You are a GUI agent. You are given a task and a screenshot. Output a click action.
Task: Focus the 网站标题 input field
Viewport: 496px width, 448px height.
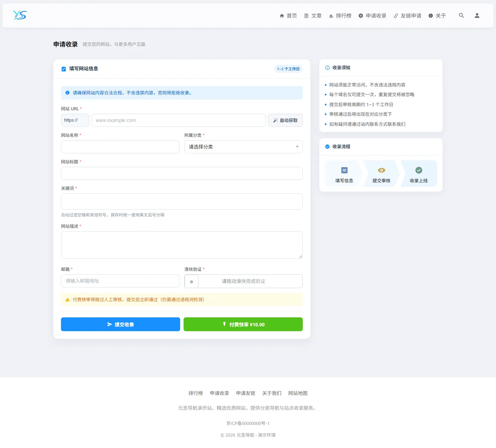[x=182, y=173]
